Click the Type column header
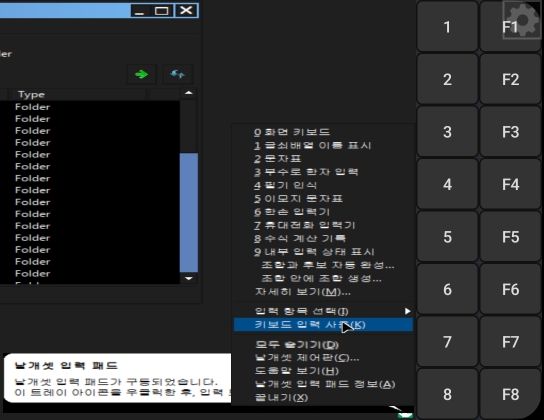Viewport: 544px width, 420px height. 78,94
